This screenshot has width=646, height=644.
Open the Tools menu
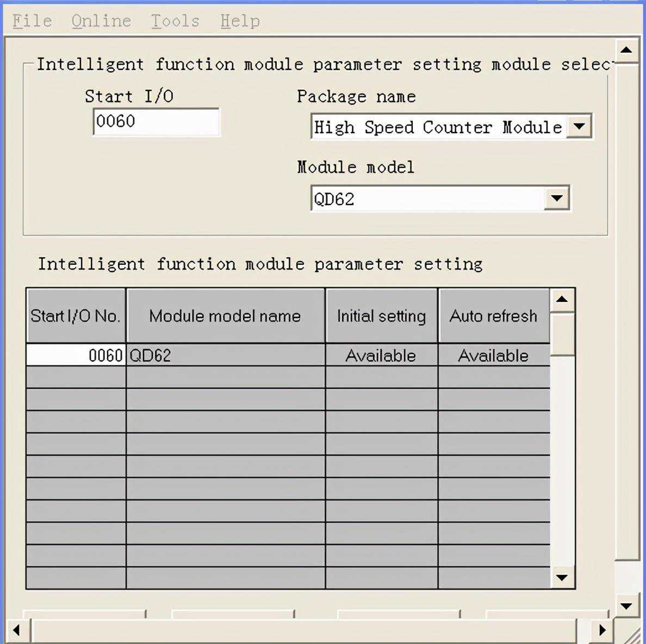pyautogui.click(x=175, y=21)
